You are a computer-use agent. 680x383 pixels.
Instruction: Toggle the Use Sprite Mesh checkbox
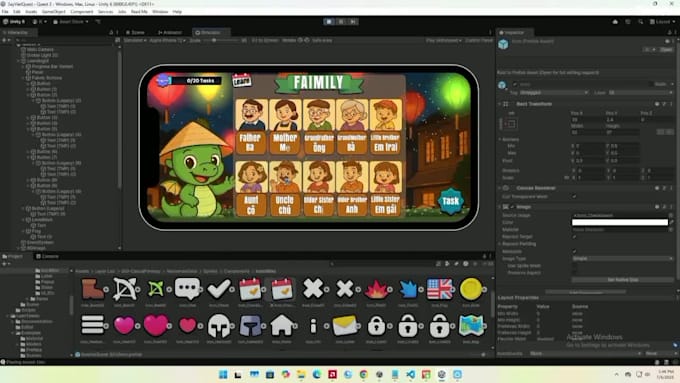[x=574, y=265]
